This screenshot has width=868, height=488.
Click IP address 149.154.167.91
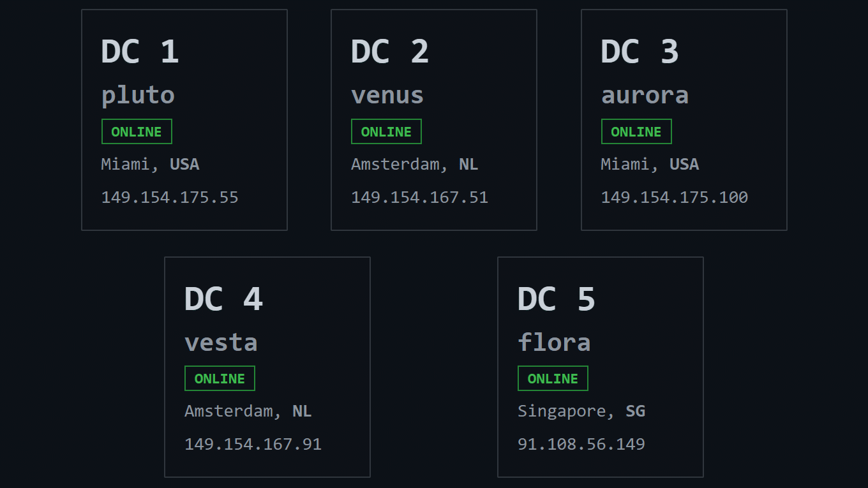[253, 444]
